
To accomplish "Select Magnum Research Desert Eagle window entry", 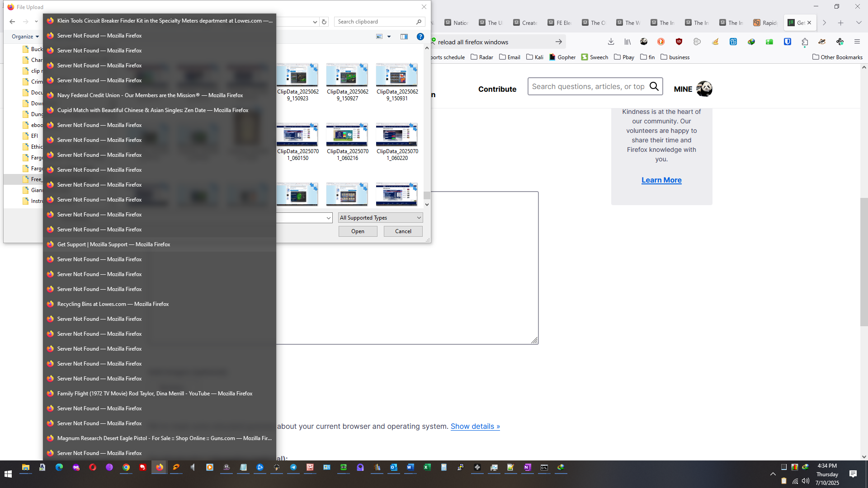I will [160, 438].
